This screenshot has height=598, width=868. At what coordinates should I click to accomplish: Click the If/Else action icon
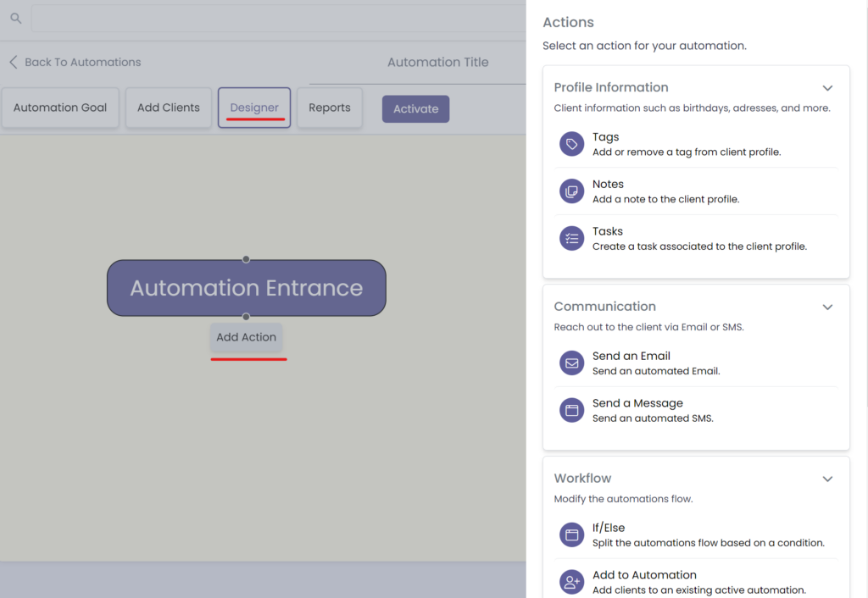click(x=571, y=534)
